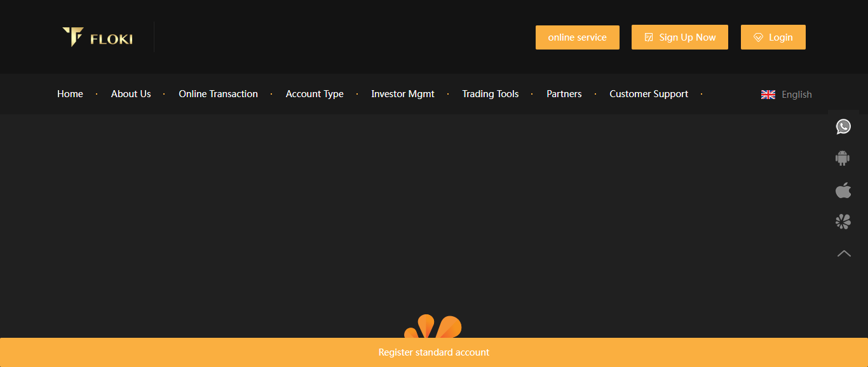Click the flower-shaped icon in right sidebar
868x367 pixels.
pyautogui.click(x=843, y=222)
